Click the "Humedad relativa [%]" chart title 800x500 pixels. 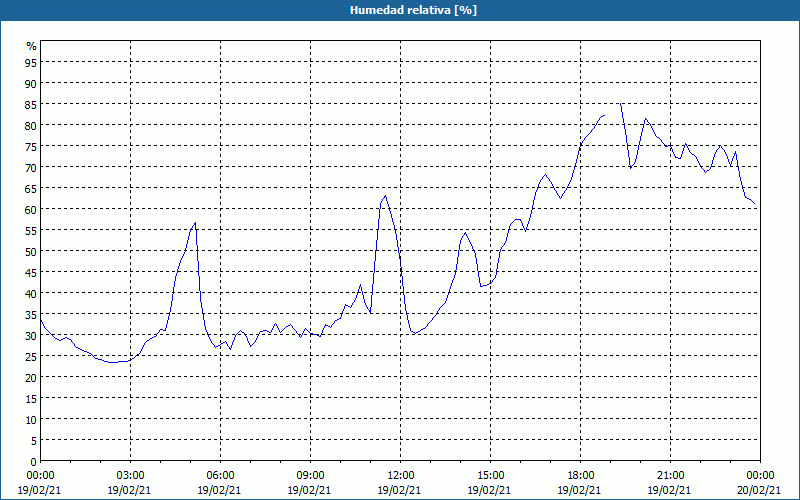coord(413,10)
